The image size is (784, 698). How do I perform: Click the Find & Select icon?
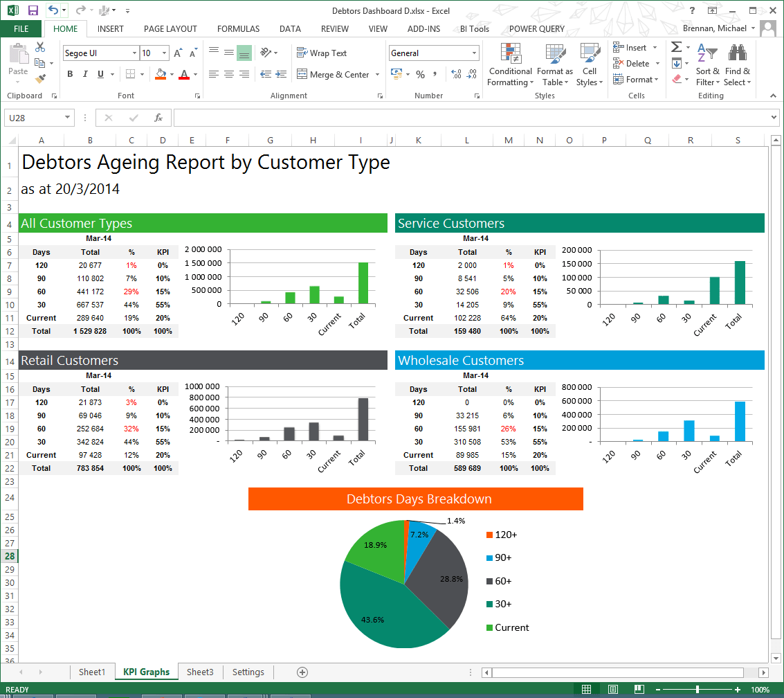point(737,66)
